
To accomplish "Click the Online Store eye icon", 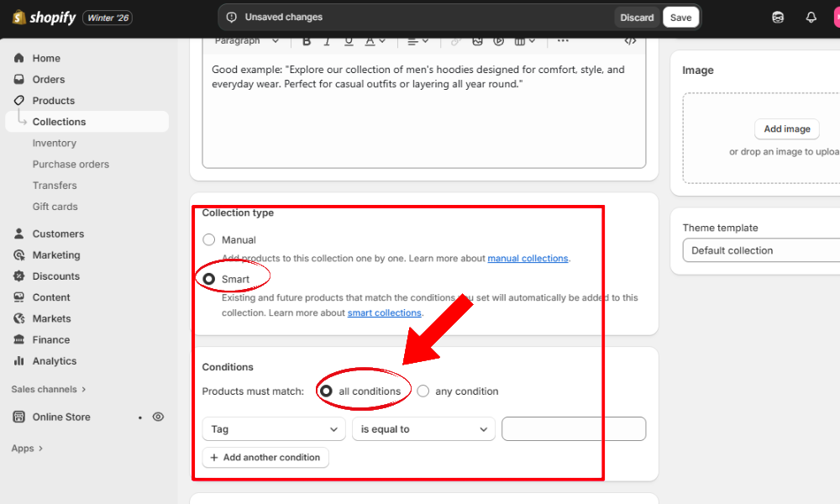I will pyautogui.click(x=158, y=417).
